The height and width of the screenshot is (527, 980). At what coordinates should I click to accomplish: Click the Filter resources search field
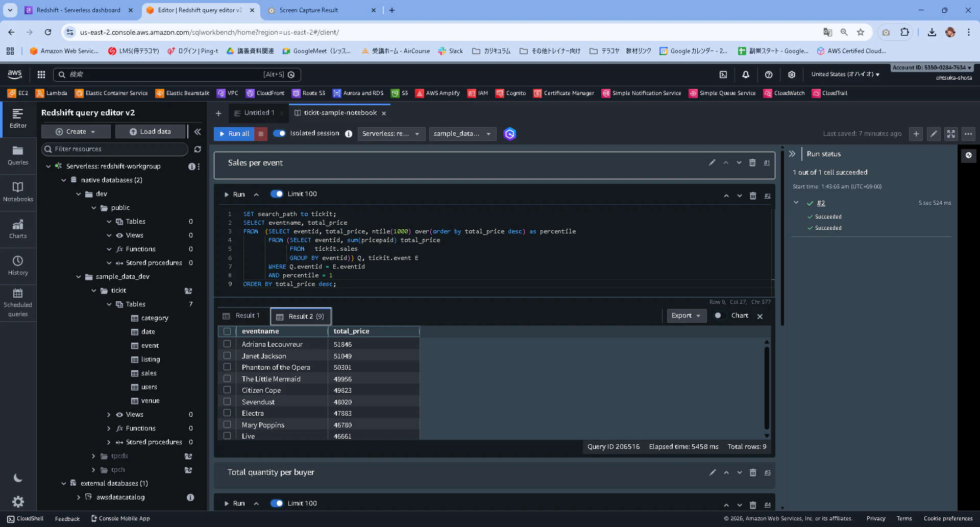pos(115,149)
